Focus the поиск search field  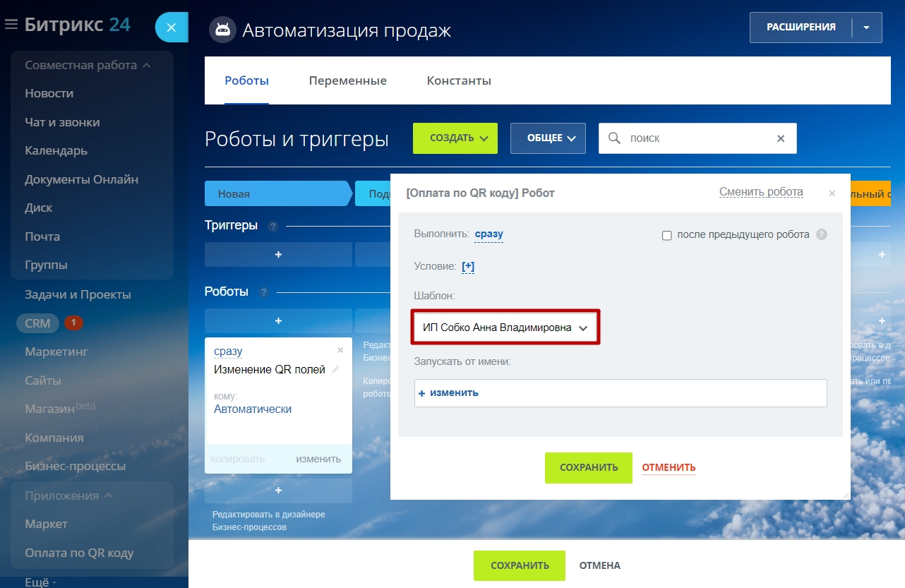pyautogui.click(x=697, y=138)
